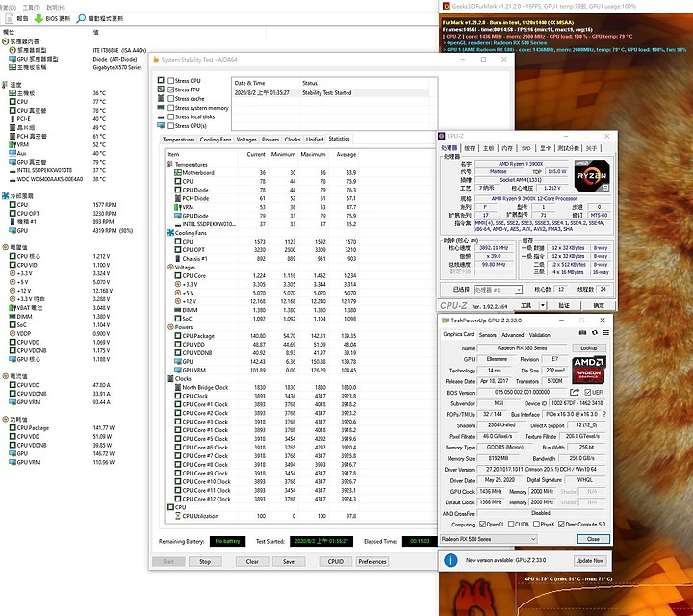
Task: Click the blue info icon in GPU-Z update bar
Action: (x=450, y=560)
